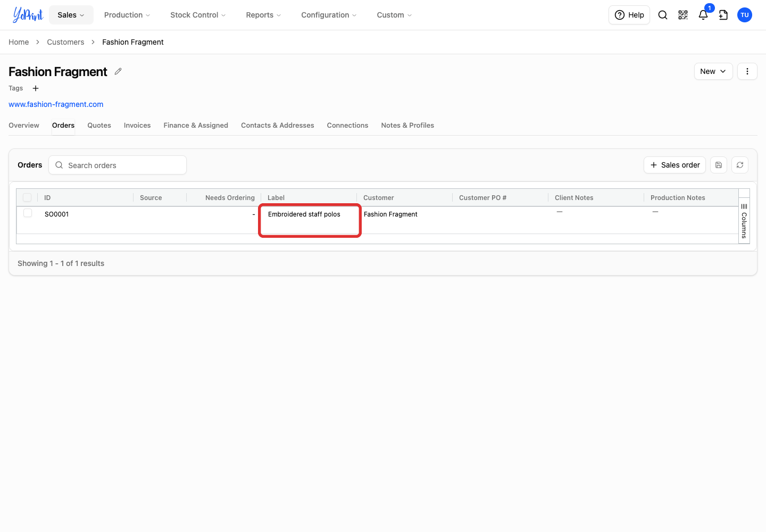Expand the Reports menu

tap(263, 15)
